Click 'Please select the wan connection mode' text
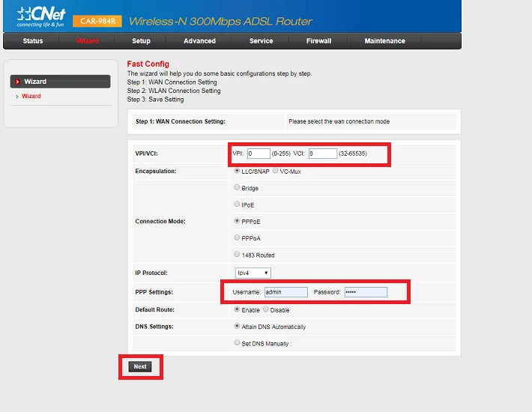This screenshot has height=412, width=532. [x=339, y=121]
